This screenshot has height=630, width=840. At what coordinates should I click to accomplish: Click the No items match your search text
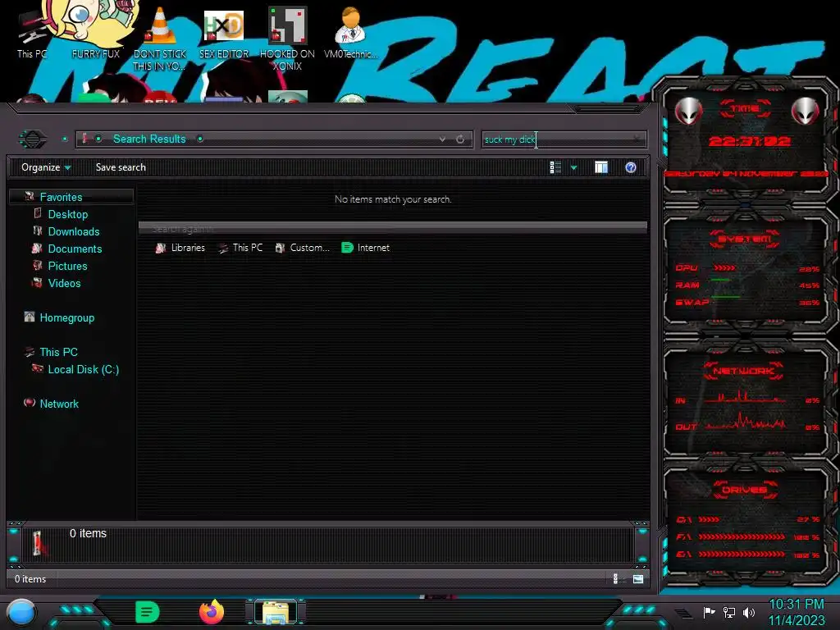point(393,199)
